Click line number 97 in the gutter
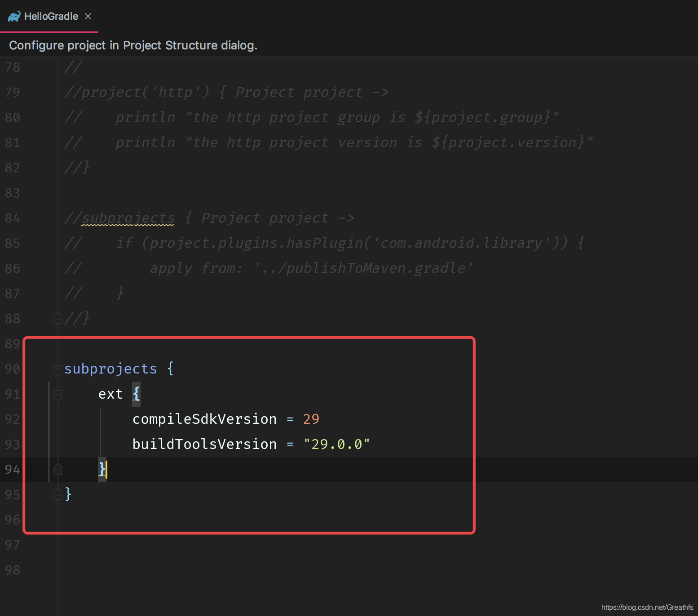698x616 pixels. click(13, 545)
